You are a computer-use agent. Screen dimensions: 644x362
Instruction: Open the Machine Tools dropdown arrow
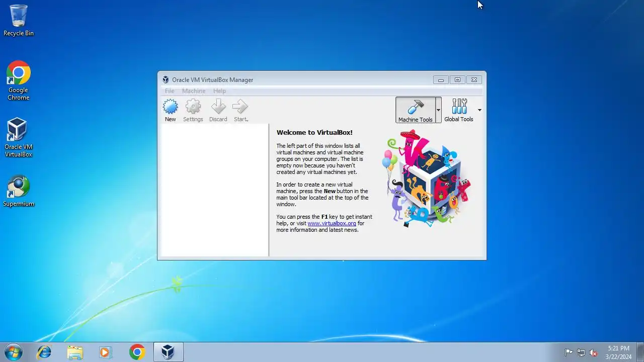coord(438,110)
